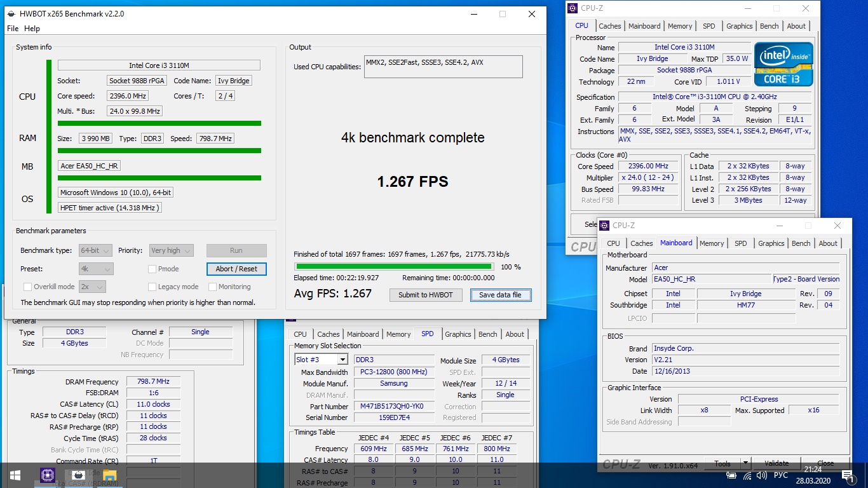Click the CPU-Z title icon in the Mainboard window

coord(604,225)
